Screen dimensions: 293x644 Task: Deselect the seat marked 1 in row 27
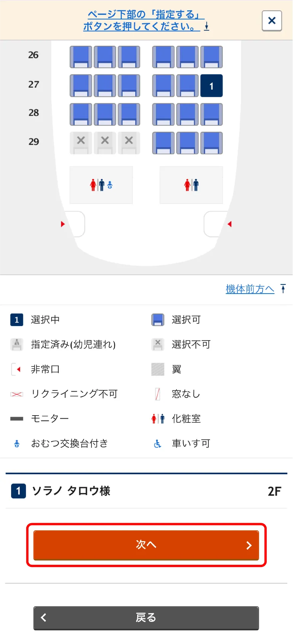[211, 85]
